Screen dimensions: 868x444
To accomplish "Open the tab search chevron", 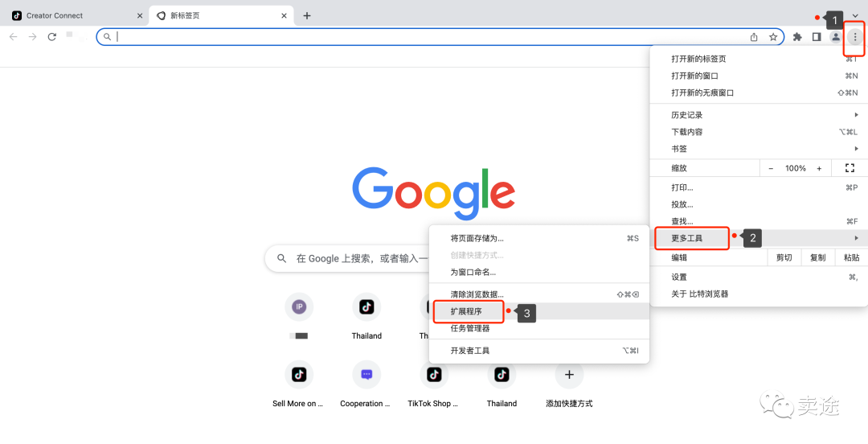I will (x=855, y=15).
